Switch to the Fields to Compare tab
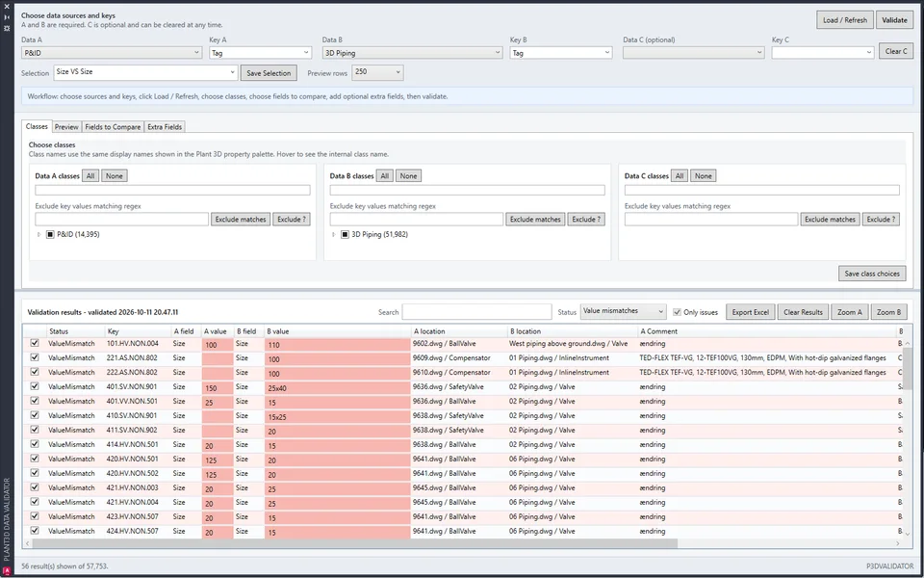 coord(113,127)
